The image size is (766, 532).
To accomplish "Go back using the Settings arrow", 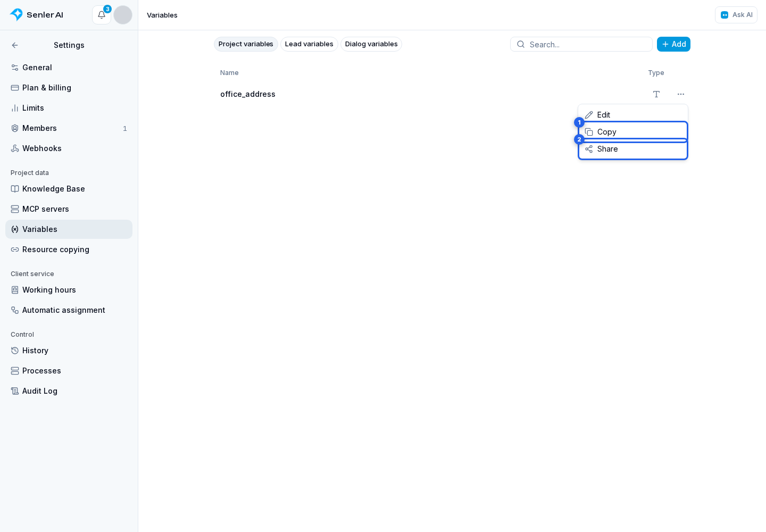I will pos(15,45).
